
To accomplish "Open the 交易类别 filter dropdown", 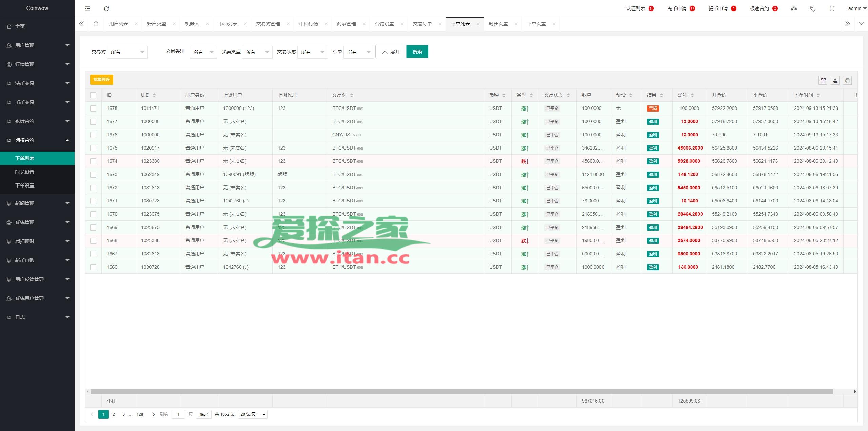I will pyautogui.click(x=203, y=52).
